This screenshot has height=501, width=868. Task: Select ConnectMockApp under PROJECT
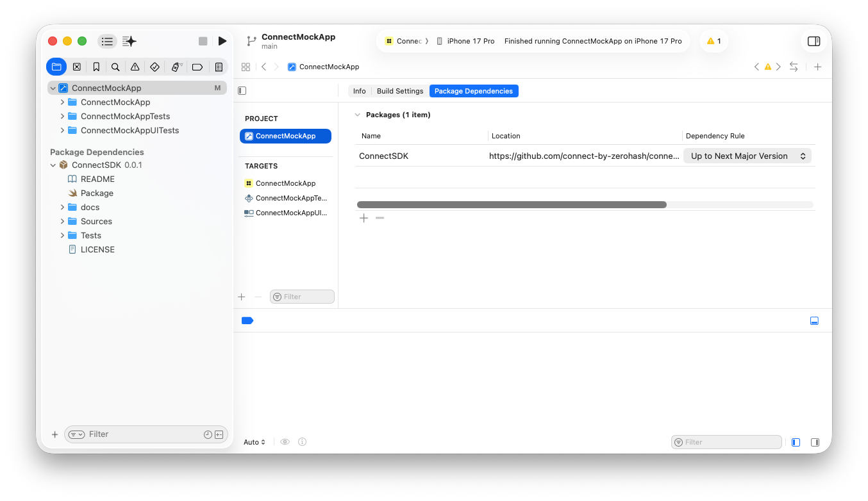(x=285, y=136)
